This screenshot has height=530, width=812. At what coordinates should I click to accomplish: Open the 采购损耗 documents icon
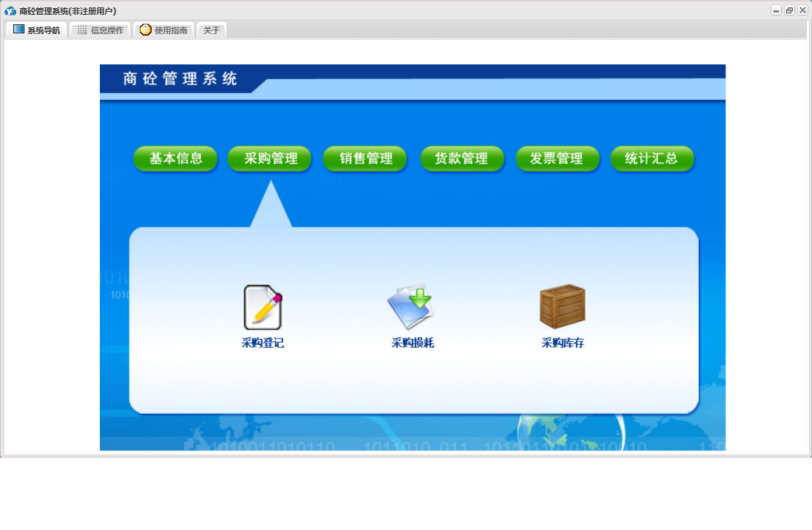click(x=410, y=306)
